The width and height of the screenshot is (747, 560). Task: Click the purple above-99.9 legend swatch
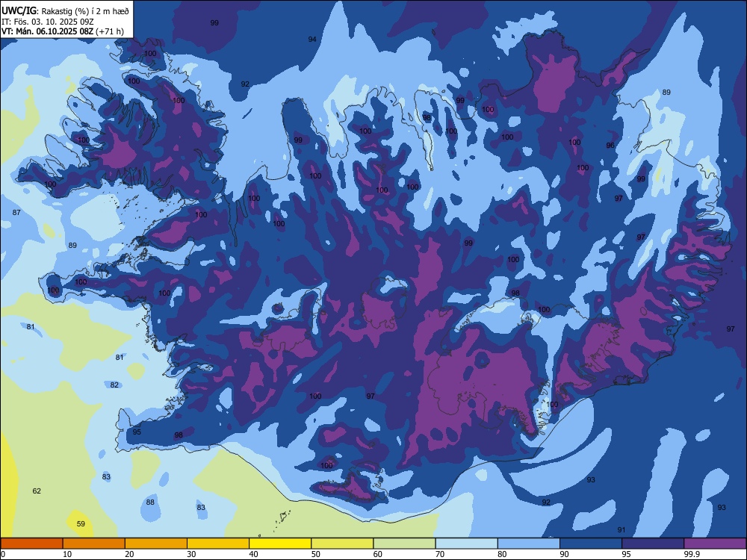[715, 544]
